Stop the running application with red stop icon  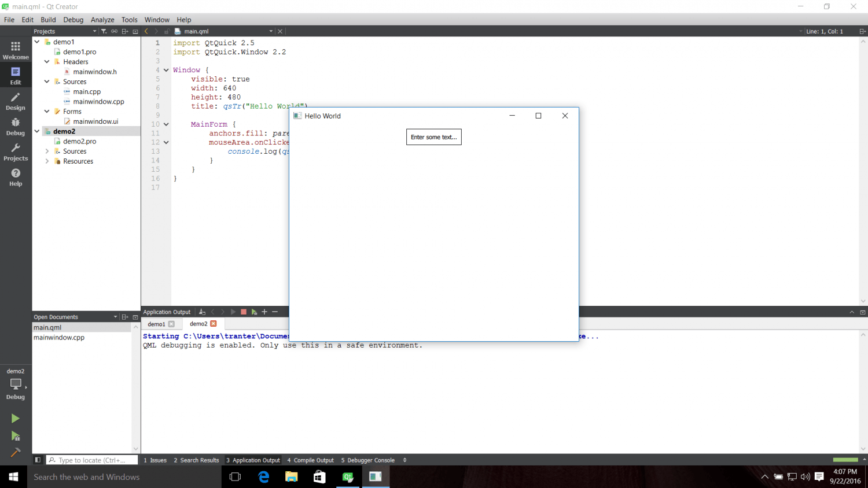[243, 312]
